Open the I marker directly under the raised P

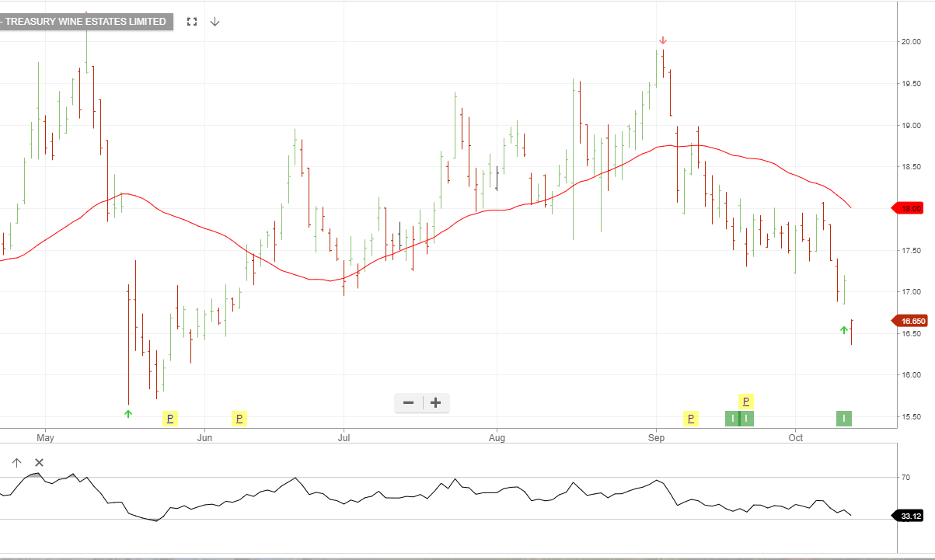[746, 419]
